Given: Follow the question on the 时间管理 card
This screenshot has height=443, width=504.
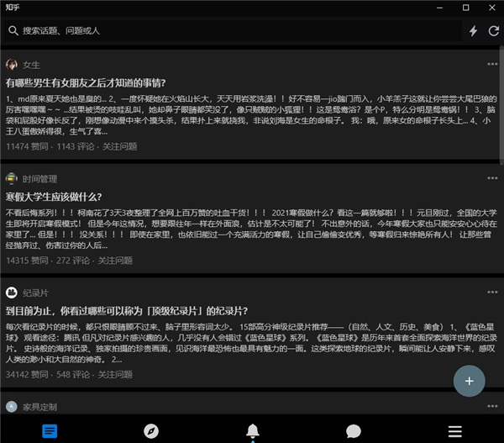Looking at the screenshot, I should click(115, 261).
